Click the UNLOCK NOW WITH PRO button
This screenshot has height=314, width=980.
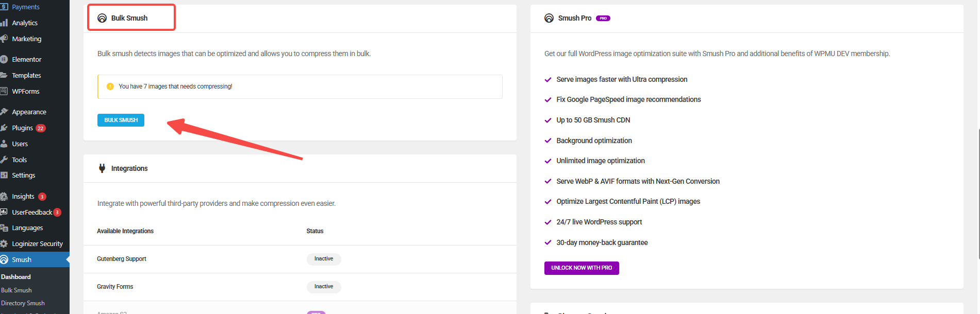[582, 268]
